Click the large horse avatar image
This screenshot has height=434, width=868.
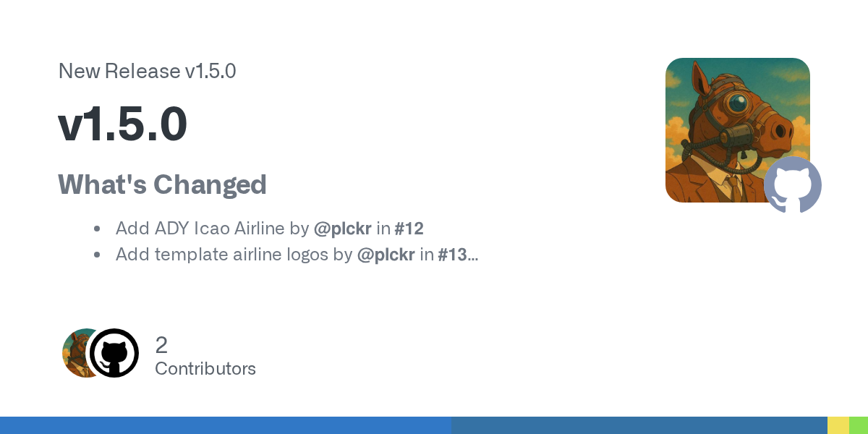[x=731, y=123]
